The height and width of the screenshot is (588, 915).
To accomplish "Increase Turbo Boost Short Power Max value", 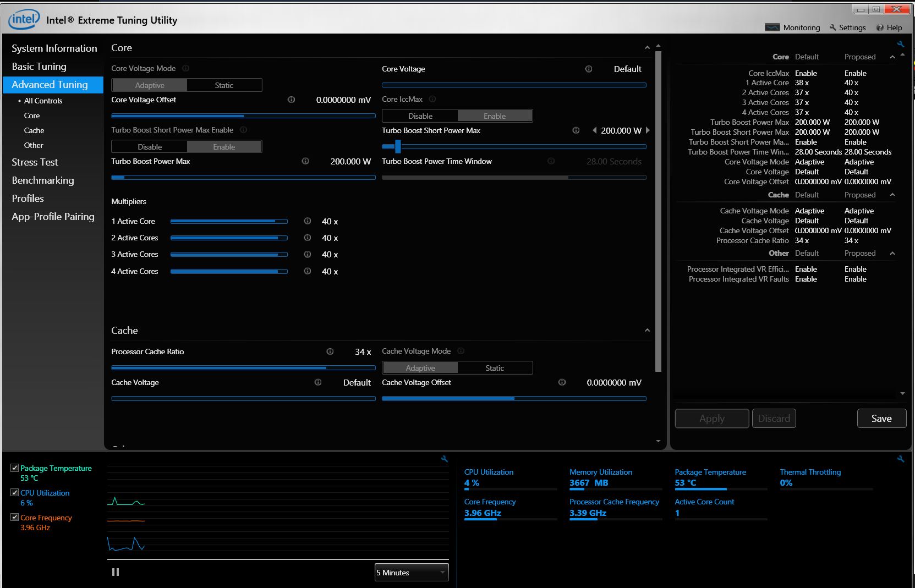I will tap(648, 130).
